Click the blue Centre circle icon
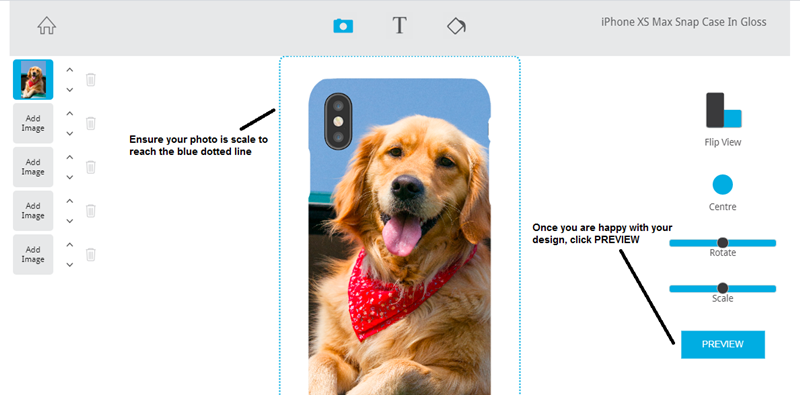 (722, 184)
